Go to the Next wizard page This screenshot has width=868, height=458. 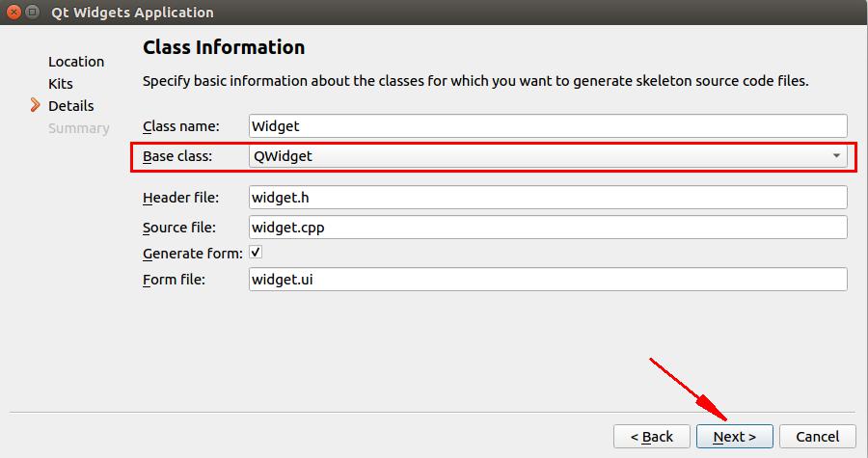(735, 437)
